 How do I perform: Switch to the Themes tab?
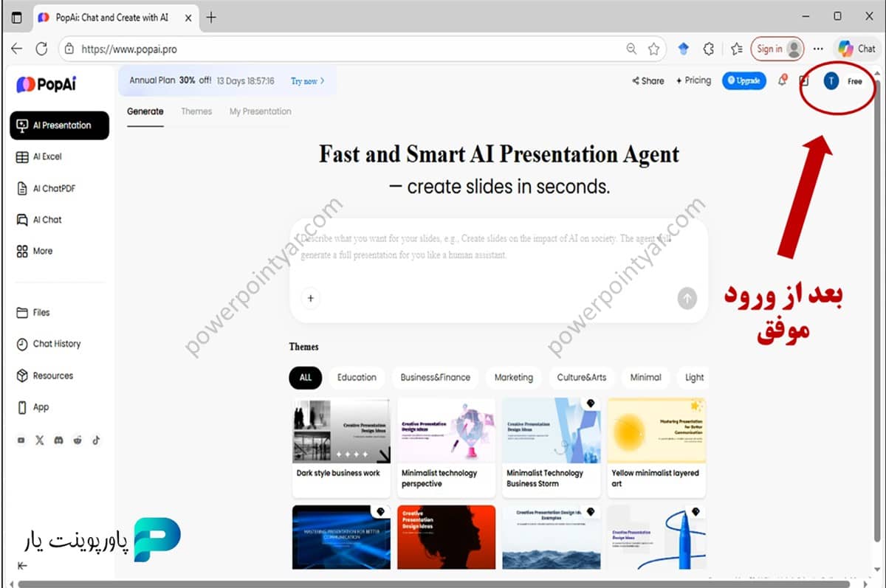pos(196,111)
